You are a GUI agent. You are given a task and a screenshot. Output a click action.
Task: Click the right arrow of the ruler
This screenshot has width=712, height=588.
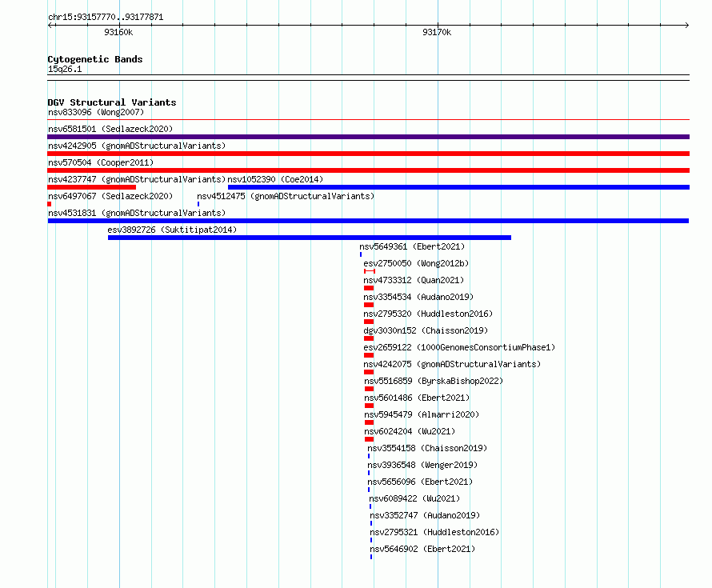tap(686, 26)
